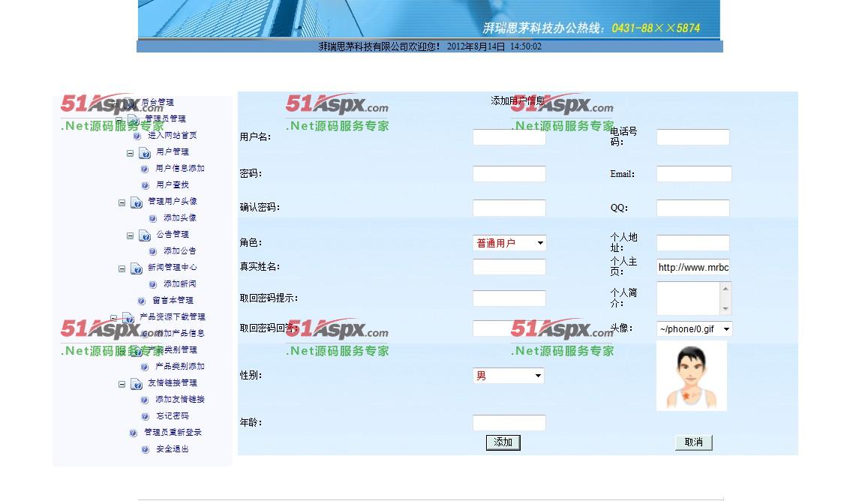Collapse the 公告管理 tree node
Screen dimensions: 868x501
(x=130, y=235)
